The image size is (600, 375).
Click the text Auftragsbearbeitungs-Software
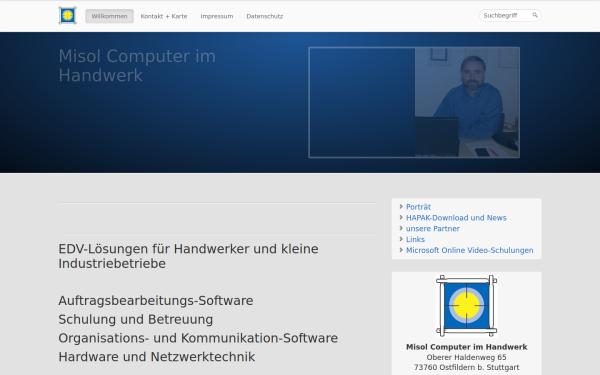click(156, 301)
